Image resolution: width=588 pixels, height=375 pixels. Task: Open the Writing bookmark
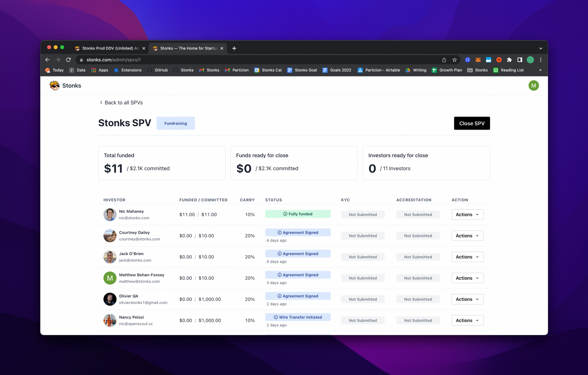415,70
